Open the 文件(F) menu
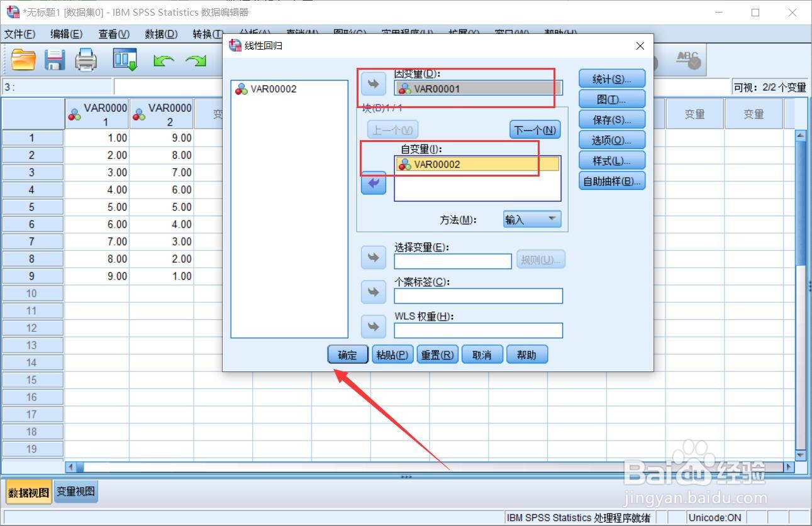The height and width of the screenshot is (526, 812). [20, 34]
